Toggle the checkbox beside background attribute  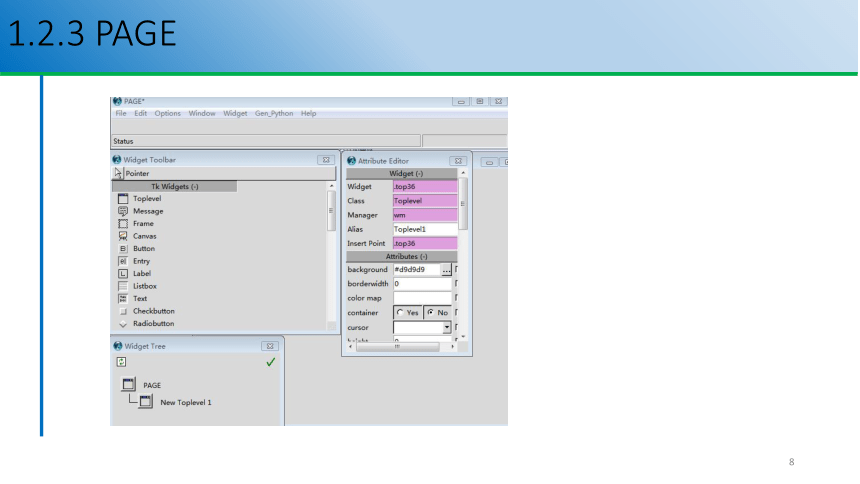pyautogui.click(x=456, y=269)
